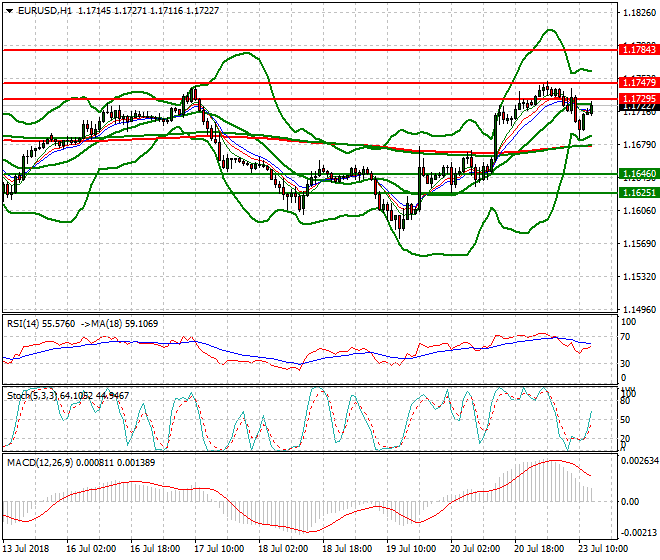660x560 pixels.
Task: Click the 1.15320 price axis value
Action: (x=639, y=276)
